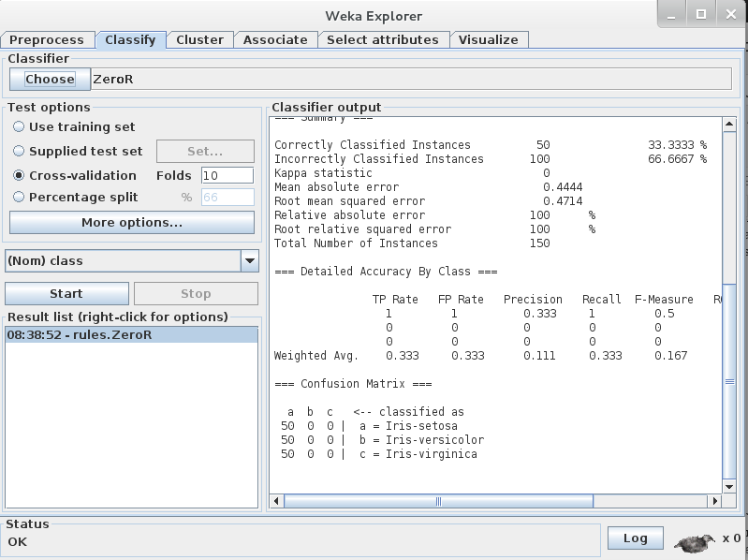Click the output scrollbar up arrow
The image size is (748, 560).
coord(729,125)
